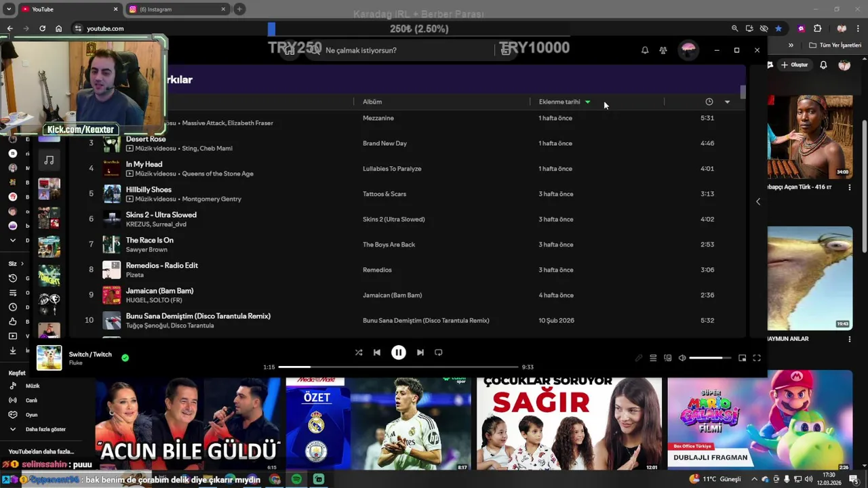
Task: Open the lyrics microphone icon
Action: coord(639,358)
